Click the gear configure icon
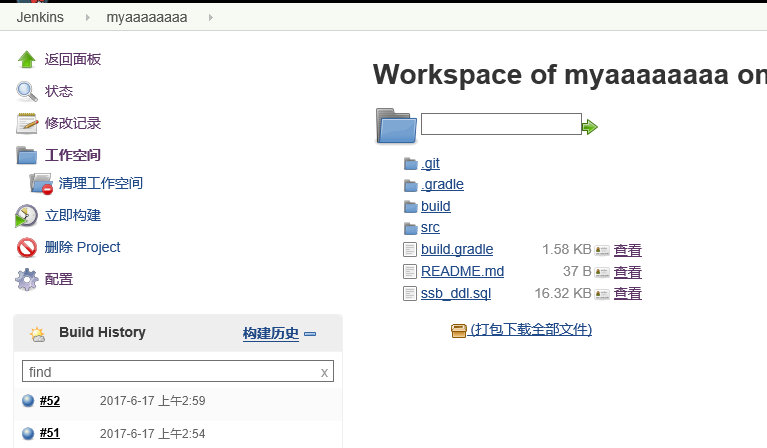Image resolution: width=767 pixels, height=448 pixels. pyautogui.click(x=27, y=280)
